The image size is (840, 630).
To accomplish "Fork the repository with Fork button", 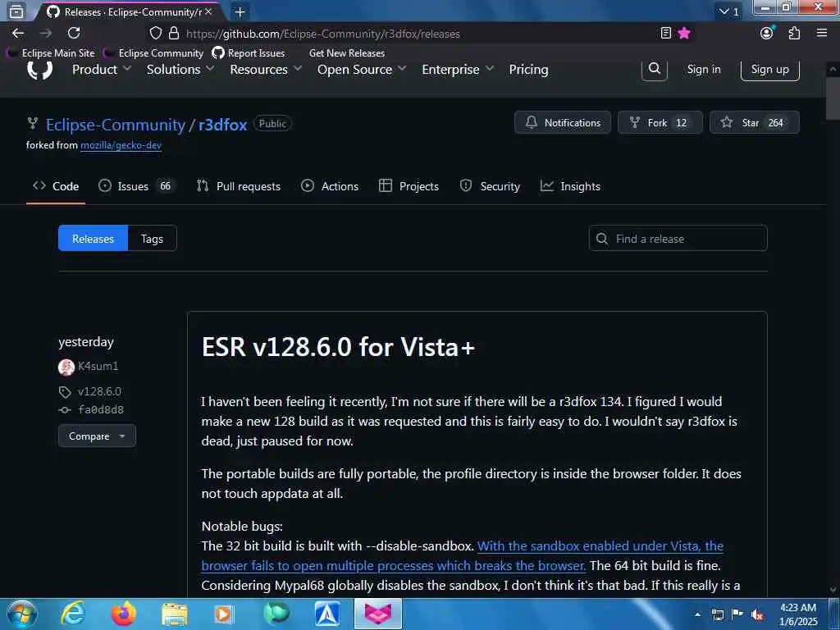I will coord(660,123).
